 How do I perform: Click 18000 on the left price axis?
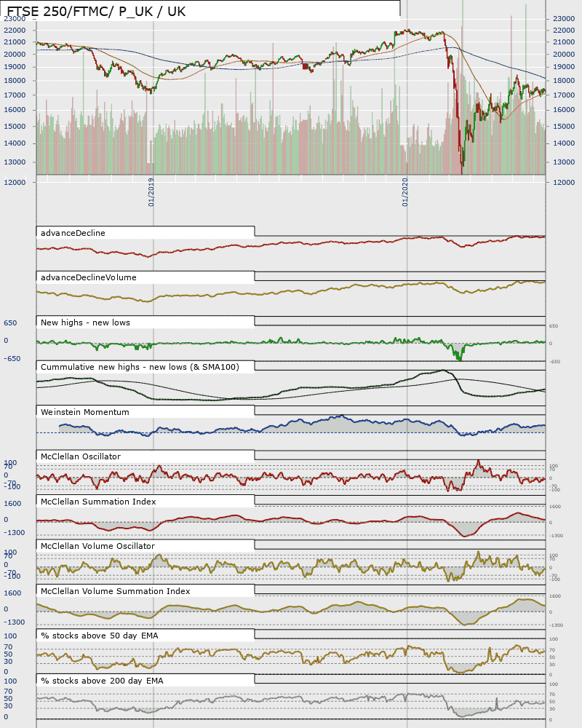(15, 81)
